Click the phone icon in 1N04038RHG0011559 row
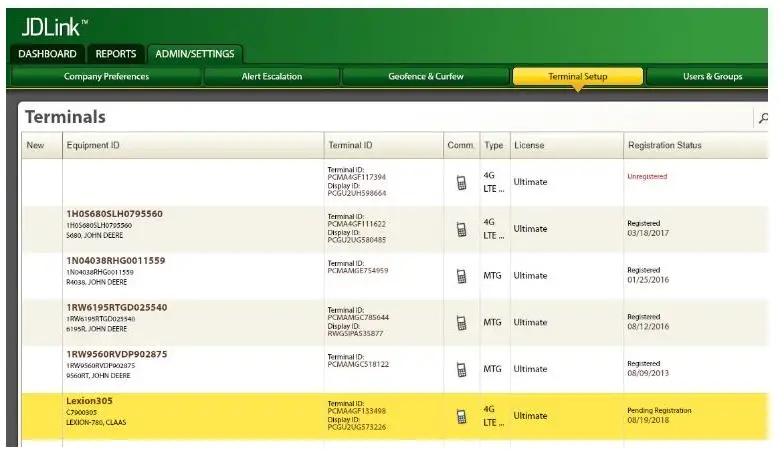The height and width of the screenshot is (457, 781). click(462, 276)
